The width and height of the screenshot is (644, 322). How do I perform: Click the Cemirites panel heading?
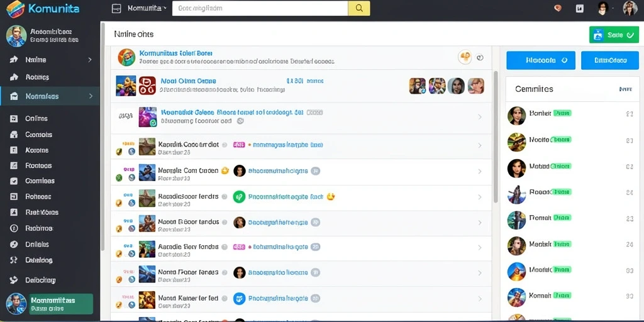coord(534,89)
